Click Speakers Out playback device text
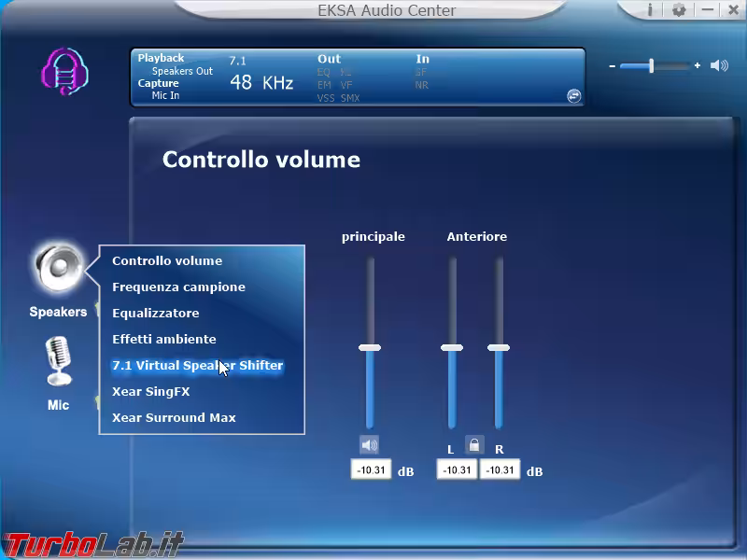Viewport: 747px width, 560px height. (182, 71)
